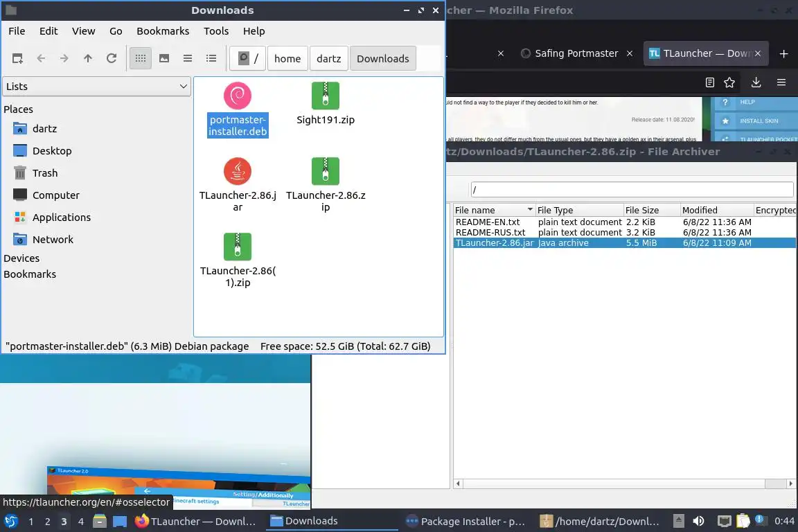Select README-EN.txt in archive
The width and height of the screenshot is (798, 532).
[x=625, y=222]
